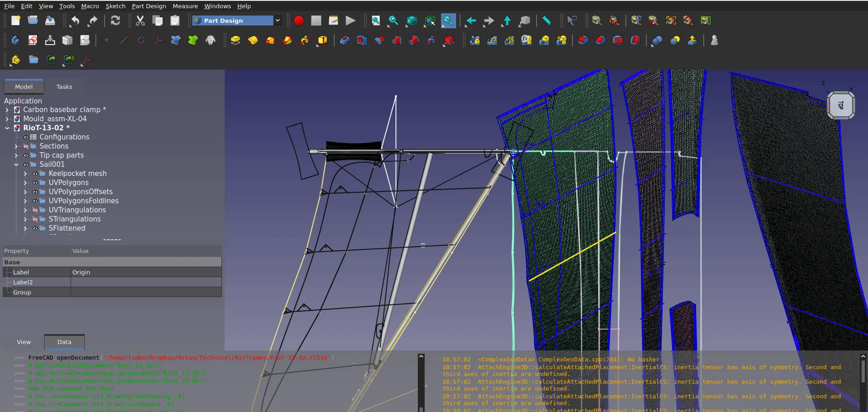Hide the Keelpocket mesh group
The image size is (868, 412).
(x=35, y=174)
